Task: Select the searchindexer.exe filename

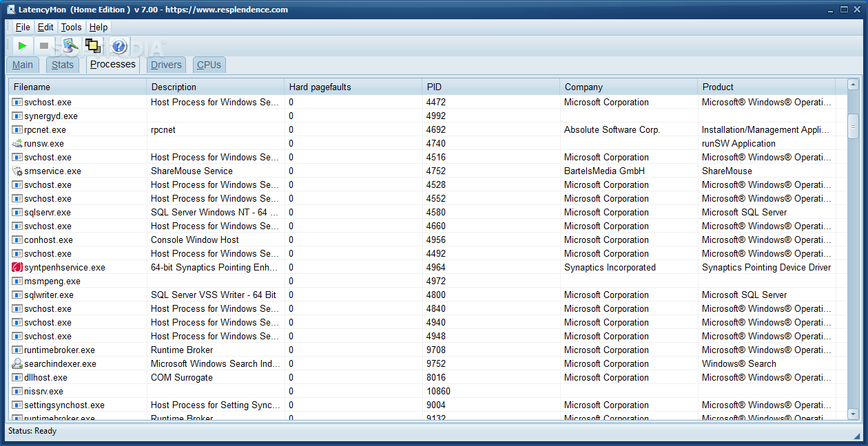Action: click(x=60, y=363)
